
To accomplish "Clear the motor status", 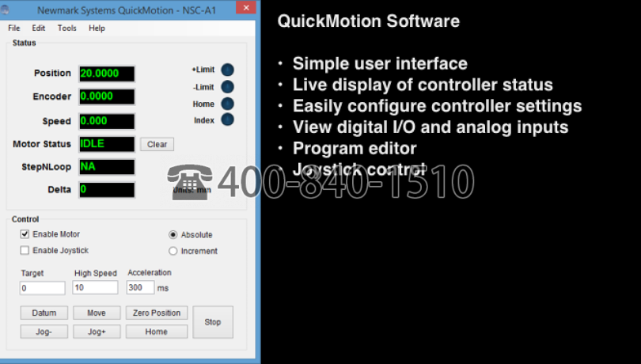I will point(157,144).
